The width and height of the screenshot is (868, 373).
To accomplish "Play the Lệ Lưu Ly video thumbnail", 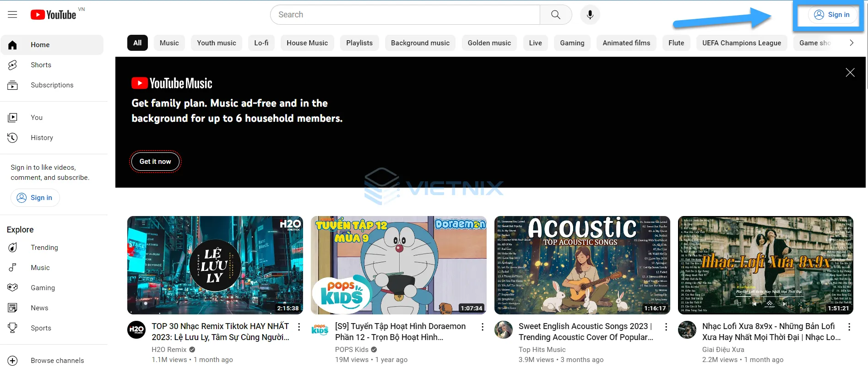I will (x=215, y=265).
